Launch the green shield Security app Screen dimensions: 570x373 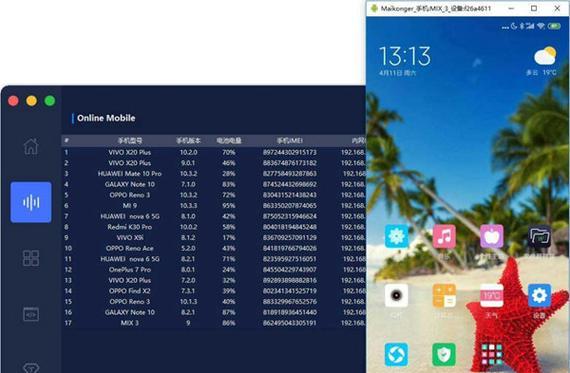pyautogui.click(x=444, y=354)
